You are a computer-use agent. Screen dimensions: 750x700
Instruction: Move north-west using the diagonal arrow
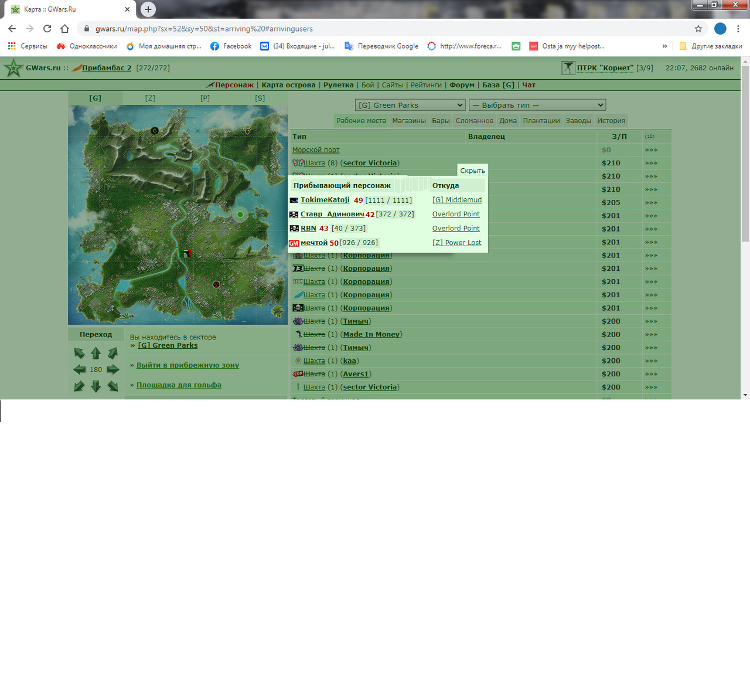pos(79,353)
